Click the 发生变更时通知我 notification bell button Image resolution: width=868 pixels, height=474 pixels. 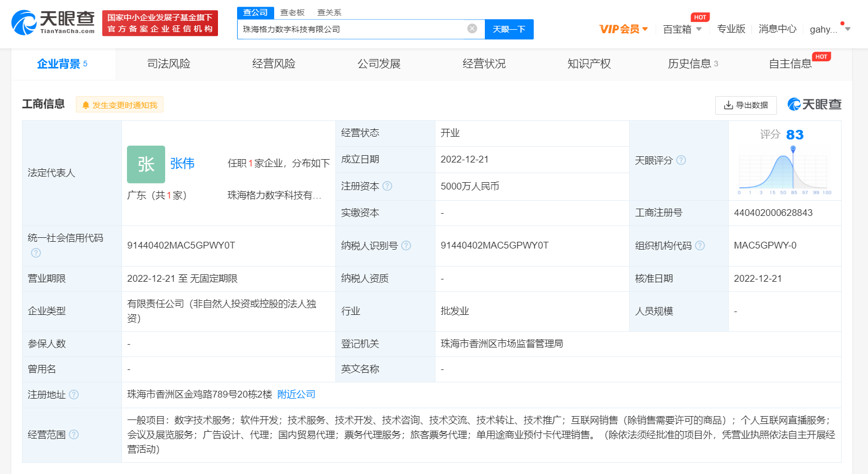coord(120,105)
